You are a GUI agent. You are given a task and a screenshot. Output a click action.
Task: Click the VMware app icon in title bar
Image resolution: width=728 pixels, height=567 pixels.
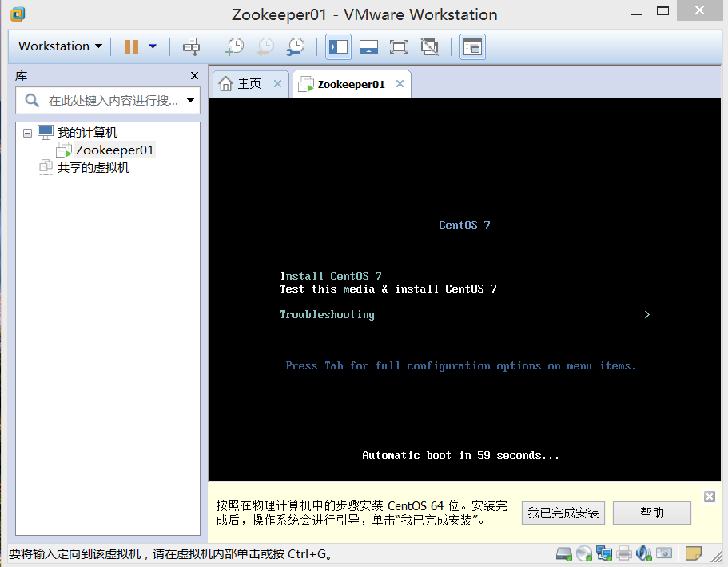point(18,14)
